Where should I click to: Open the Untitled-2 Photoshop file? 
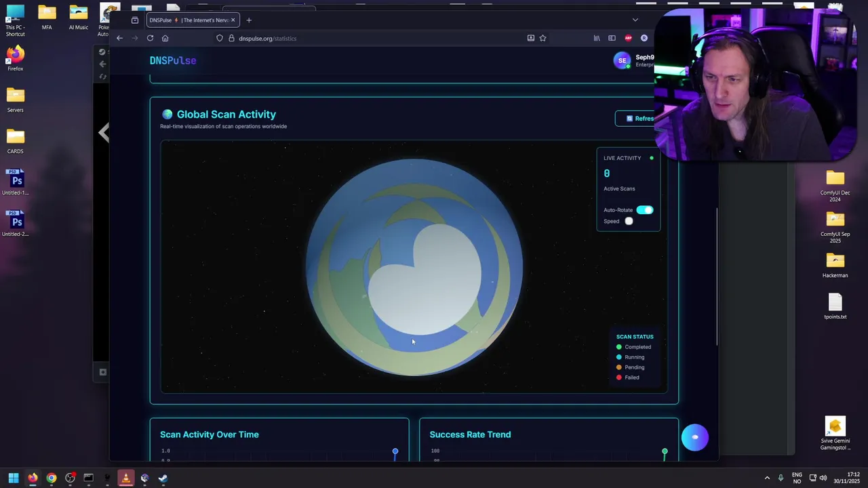[15, 224]
